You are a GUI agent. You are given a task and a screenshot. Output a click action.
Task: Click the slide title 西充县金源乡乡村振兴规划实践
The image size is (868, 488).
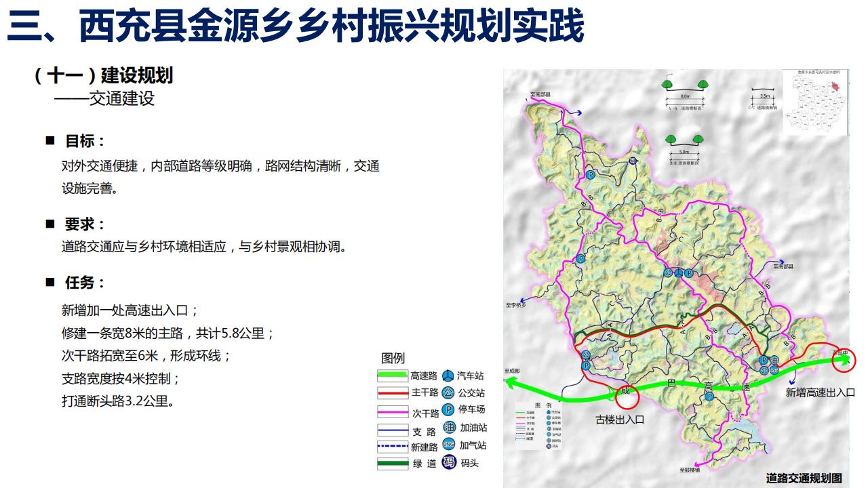tap(332, 26)
